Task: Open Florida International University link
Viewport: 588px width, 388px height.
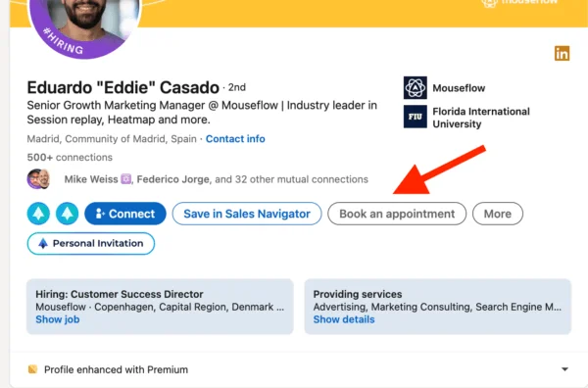Action: click(481, 118)
